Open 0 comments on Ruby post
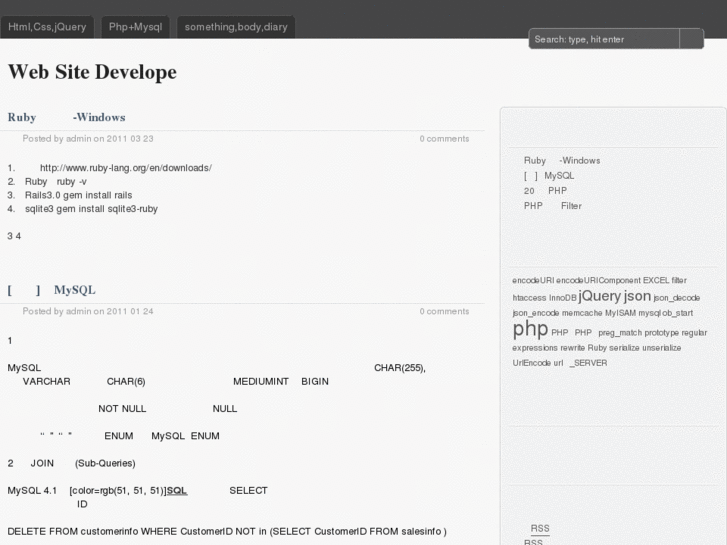Screen dimensions: 727x545 (x=444, y=139)
